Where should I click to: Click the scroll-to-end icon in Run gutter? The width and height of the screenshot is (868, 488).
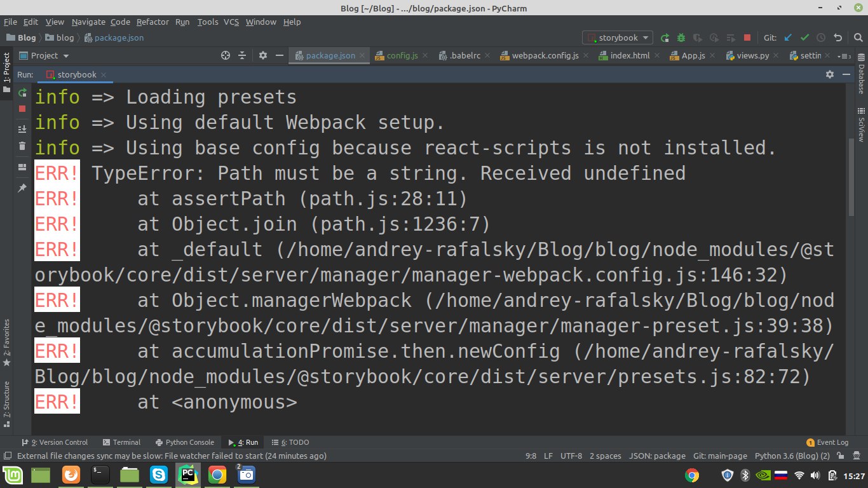(22, 129)
